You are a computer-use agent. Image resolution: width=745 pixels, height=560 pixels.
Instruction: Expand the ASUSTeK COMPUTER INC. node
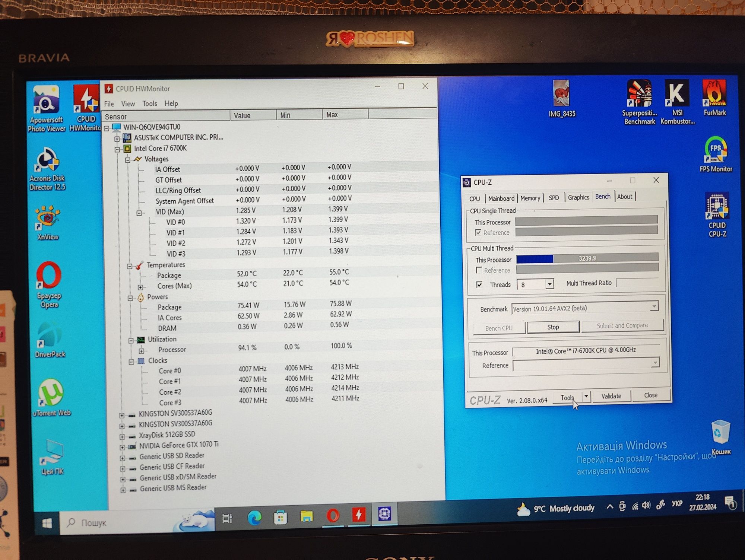117,139
